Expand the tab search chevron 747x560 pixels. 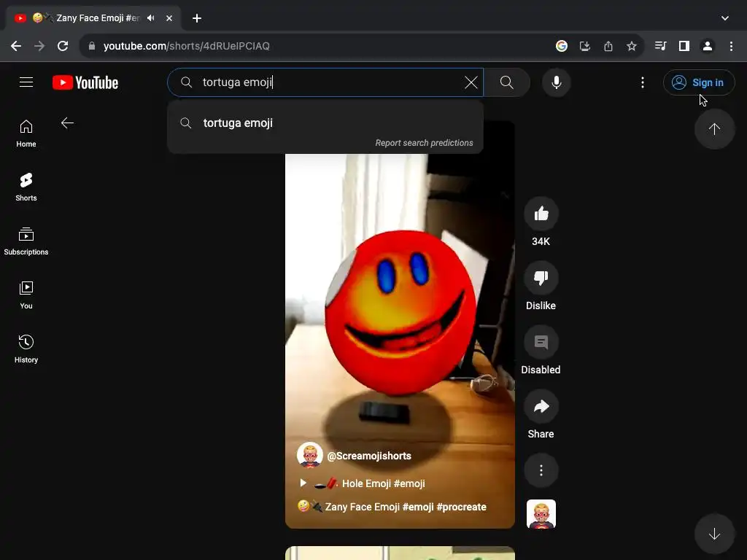(725, 18)
